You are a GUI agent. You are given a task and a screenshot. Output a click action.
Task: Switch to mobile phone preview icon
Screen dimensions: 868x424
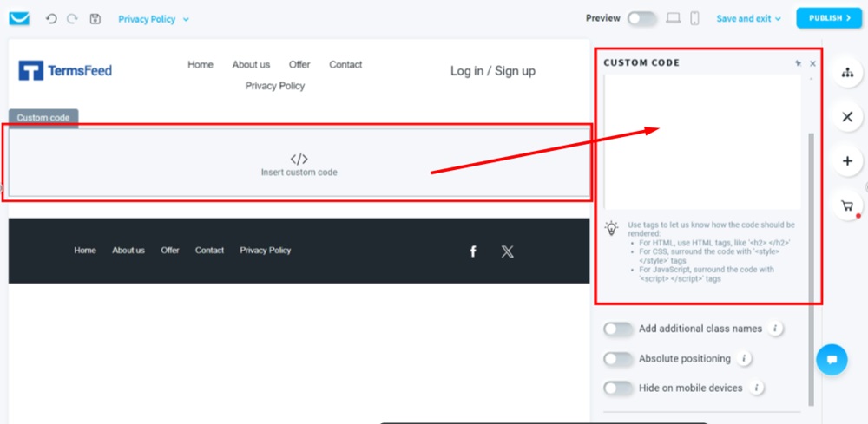click(694, 18)
